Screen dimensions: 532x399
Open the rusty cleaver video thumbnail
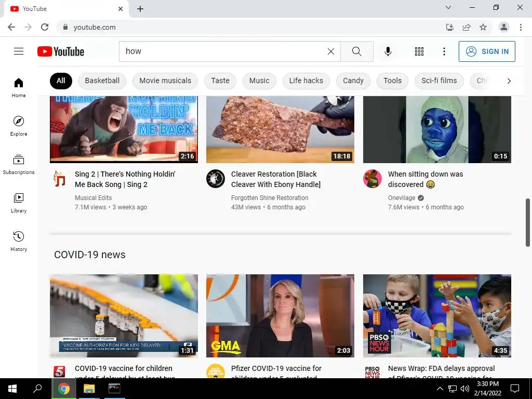coord(280,129)
